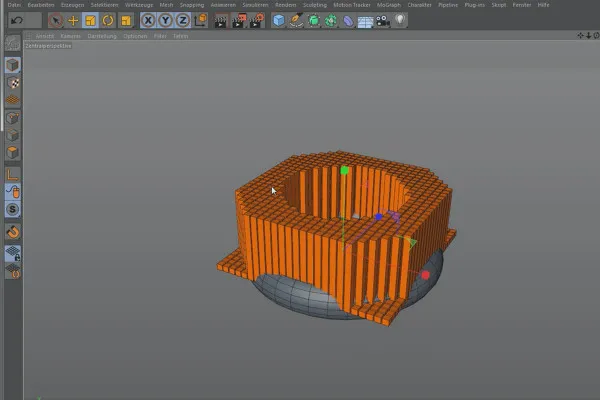Open the Erzeugen menu
Viewport: 600px width, 400px height.
pos(72,5)
